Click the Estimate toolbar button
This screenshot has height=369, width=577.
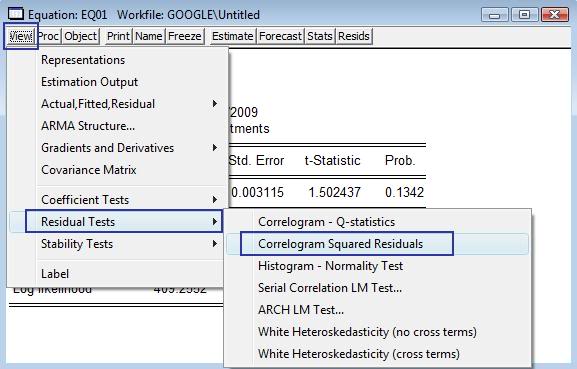(233, 36)
